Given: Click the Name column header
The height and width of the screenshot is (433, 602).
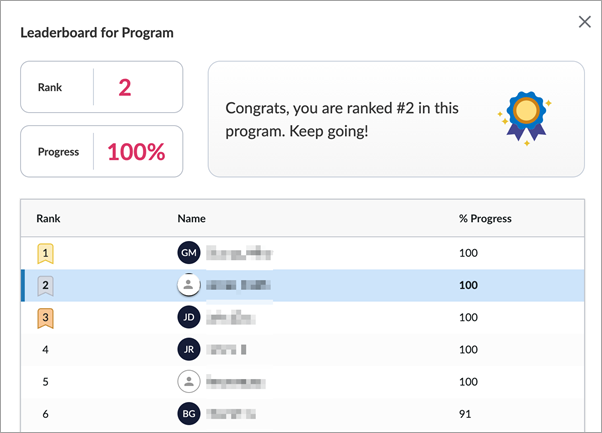Looking at the screenshot, I should [x=191, y=218].
